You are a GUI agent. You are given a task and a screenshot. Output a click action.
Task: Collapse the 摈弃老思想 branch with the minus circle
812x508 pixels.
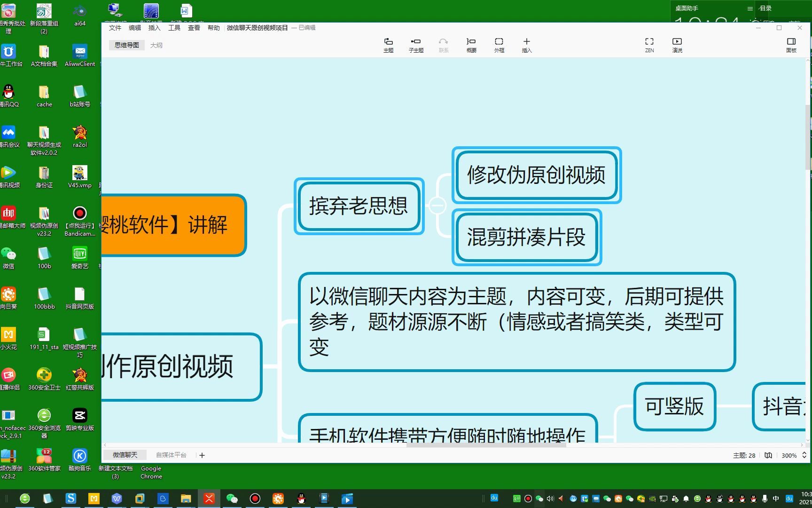click(x=437, y=206)
